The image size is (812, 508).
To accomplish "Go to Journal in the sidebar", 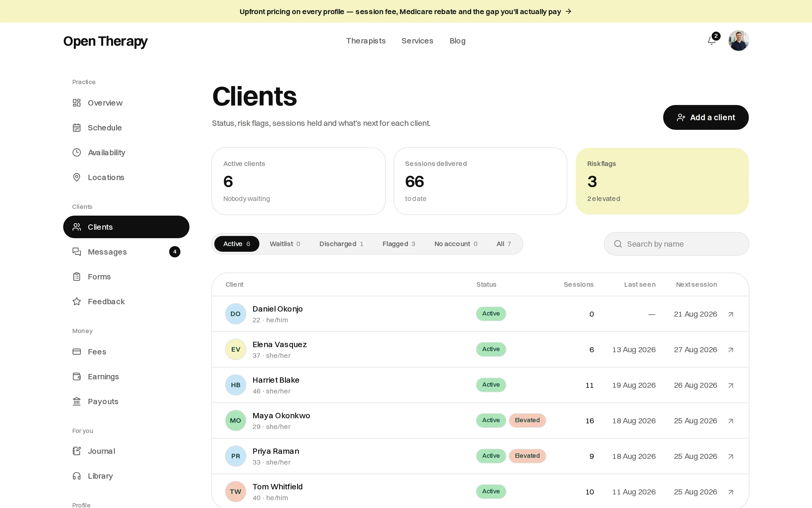I will (x=126, y=451).
